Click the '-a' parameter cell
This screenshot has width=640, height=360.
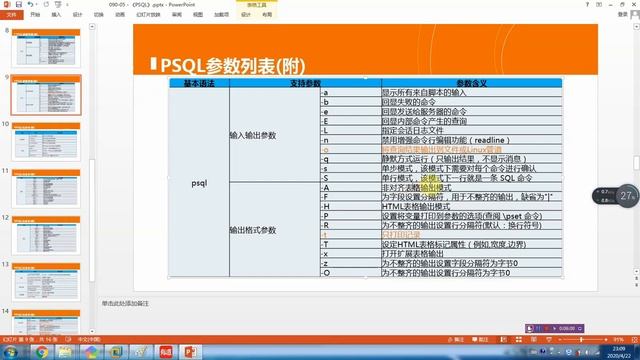[351, 93]
